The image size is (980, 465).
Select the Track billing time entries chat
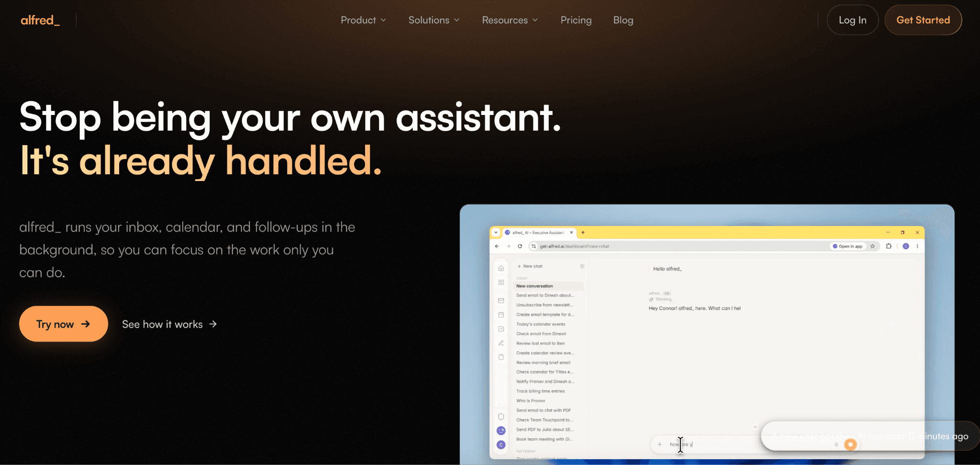point(540,391)
